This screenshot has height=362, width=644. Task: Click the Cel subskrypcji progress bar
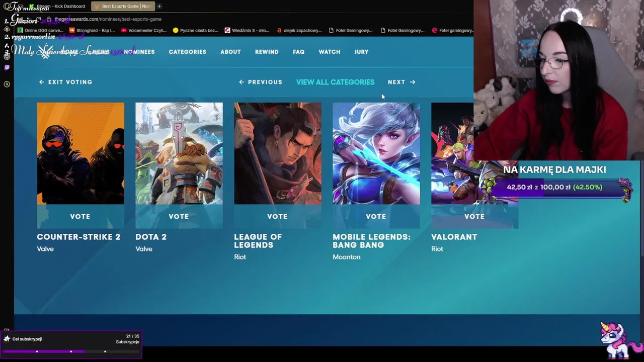pos(71,351)
